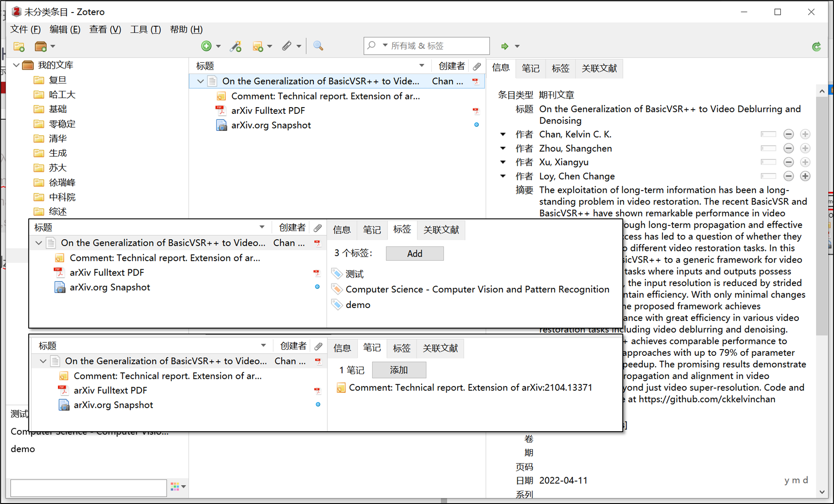834x504 pixels.
Task: Click the Add button for tags
Action: click(415, 254)
